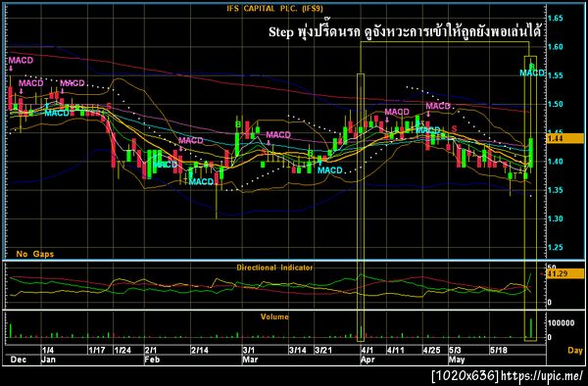Select the 1/17 date label
Screen dimensions: 588x386
click(97, 350)
